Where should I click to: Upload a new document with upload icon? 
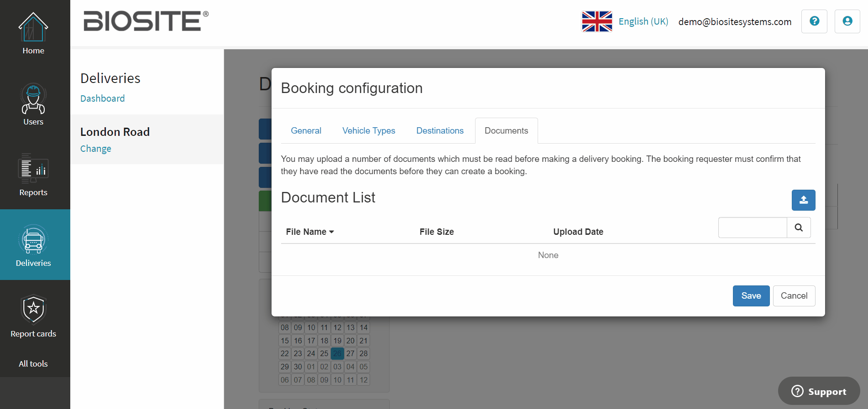click(803, 200)
